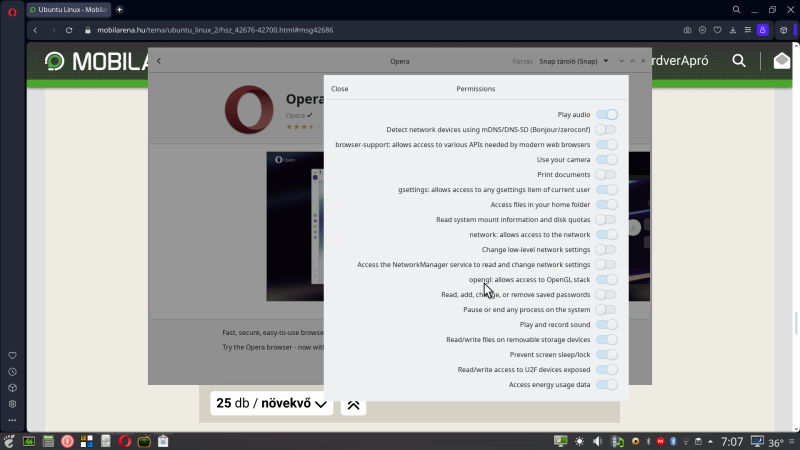Screen dimensions: 800x450
Task: Enable the Print documents permission
Action: pos(607,174)
